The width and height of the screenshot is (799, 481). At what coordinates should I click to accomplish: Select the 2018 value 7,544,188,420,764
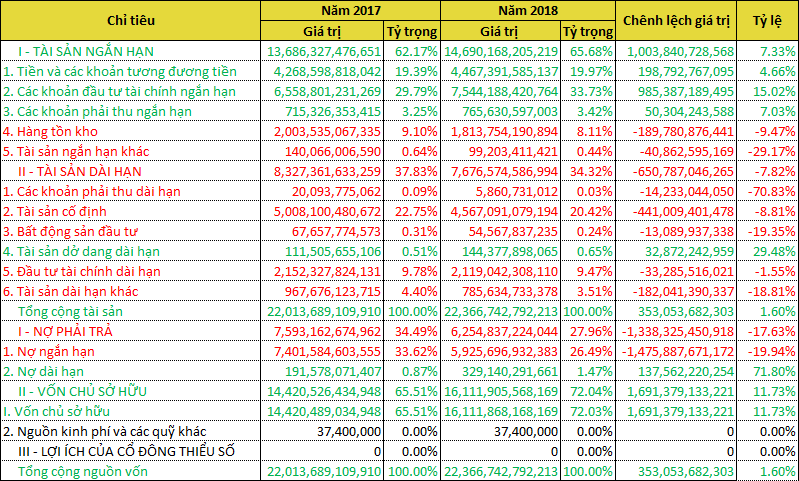pos(506,92)
